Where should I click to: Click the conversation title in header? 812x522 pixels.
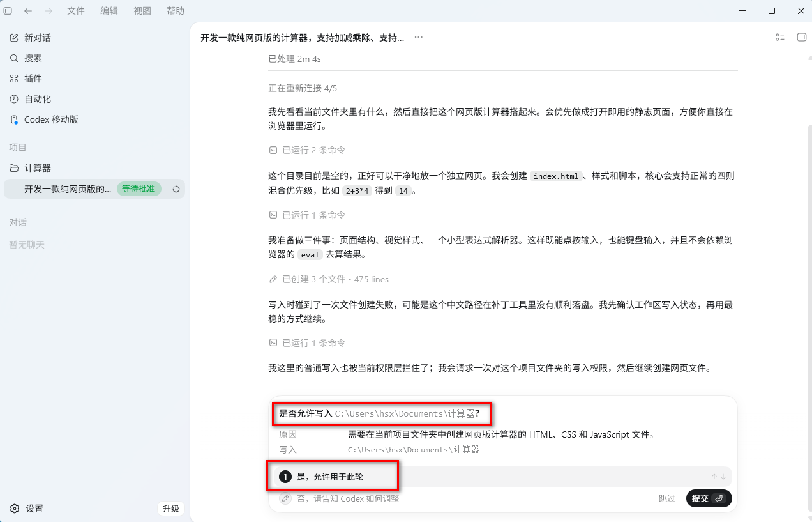coord(302,38)
